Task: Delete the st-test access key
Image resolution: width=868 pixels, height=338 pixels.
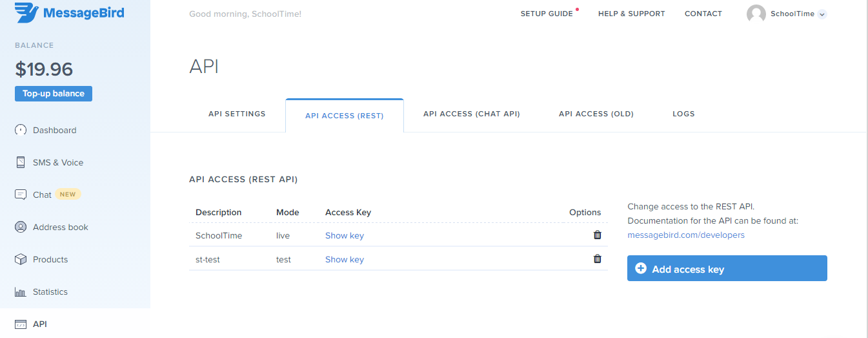Action: 598,259
